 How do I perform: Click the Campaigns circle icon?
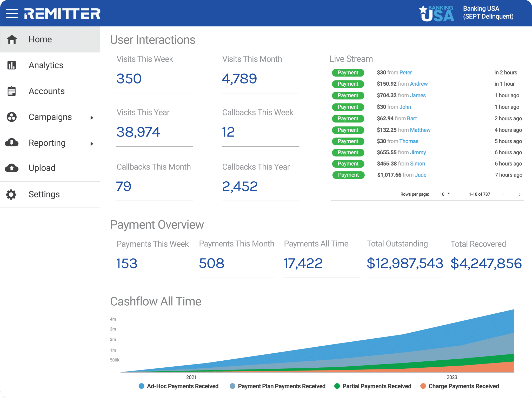[12, 117]
